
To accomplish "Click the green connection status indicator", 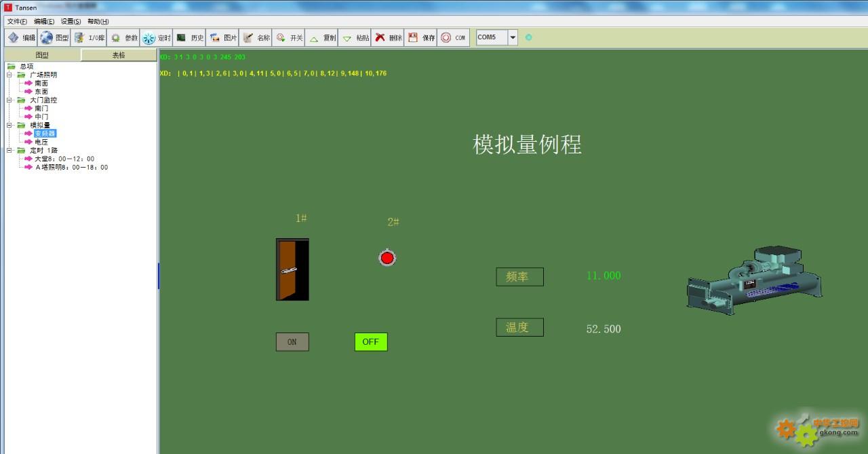I will pos(529,37).
